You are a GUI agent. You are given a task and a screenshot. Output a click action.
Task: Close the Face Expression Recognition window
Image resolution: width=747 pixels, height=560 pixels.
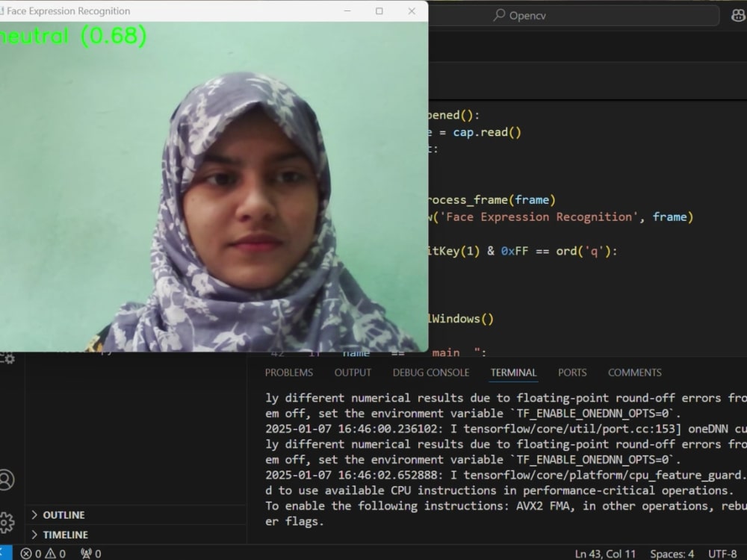tap(412, 11)
